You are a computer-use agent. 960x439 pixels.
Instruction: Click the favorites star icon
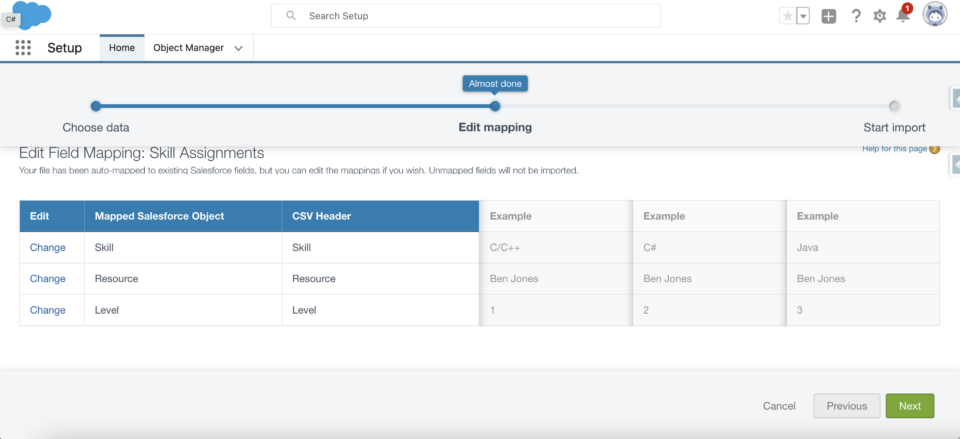tap(787, 16)
